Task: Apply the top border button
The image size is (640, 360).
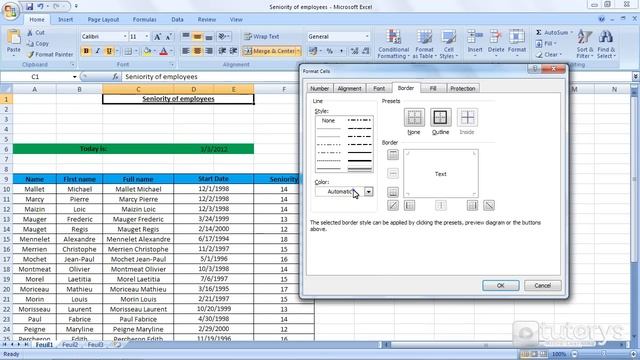Action: tap(393, 155)
